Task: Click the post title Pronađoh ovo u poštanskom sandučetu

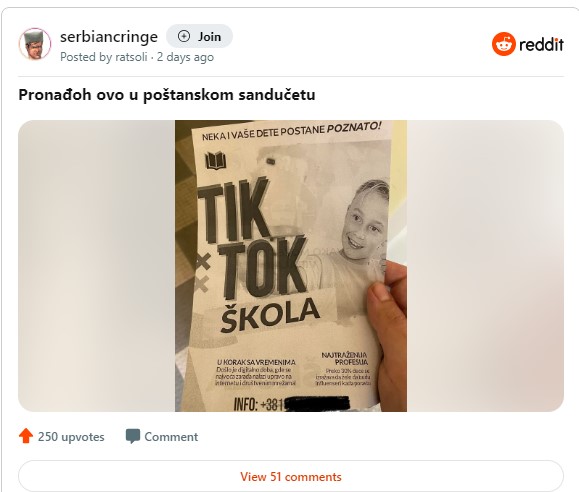Action: (167, 95)
